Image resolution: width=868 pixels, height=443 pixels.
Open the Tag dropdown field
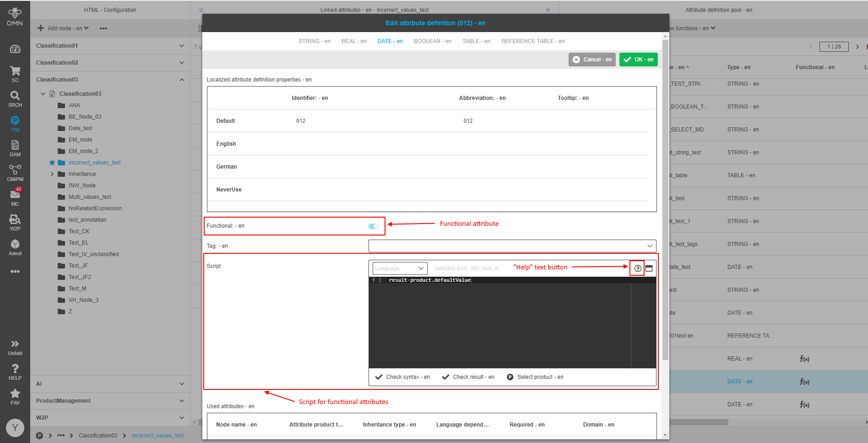click(x=512, y=246)
